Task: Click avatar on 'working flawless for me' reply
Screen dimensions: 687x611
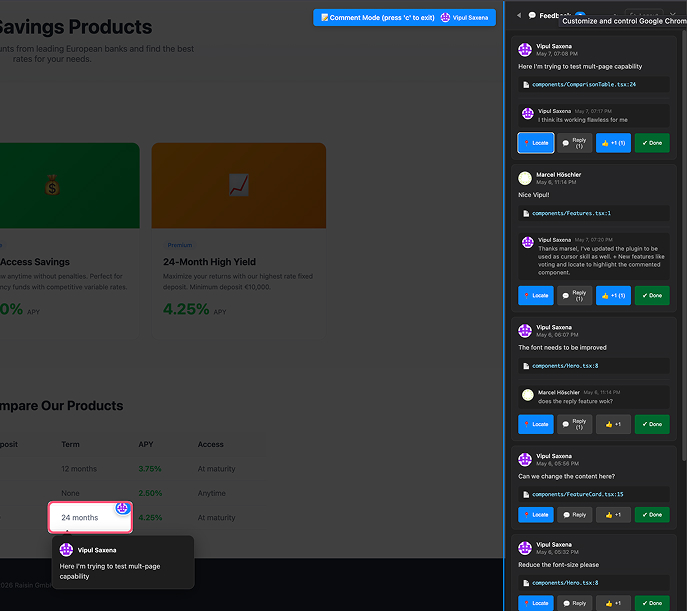Action: [528, 113]
